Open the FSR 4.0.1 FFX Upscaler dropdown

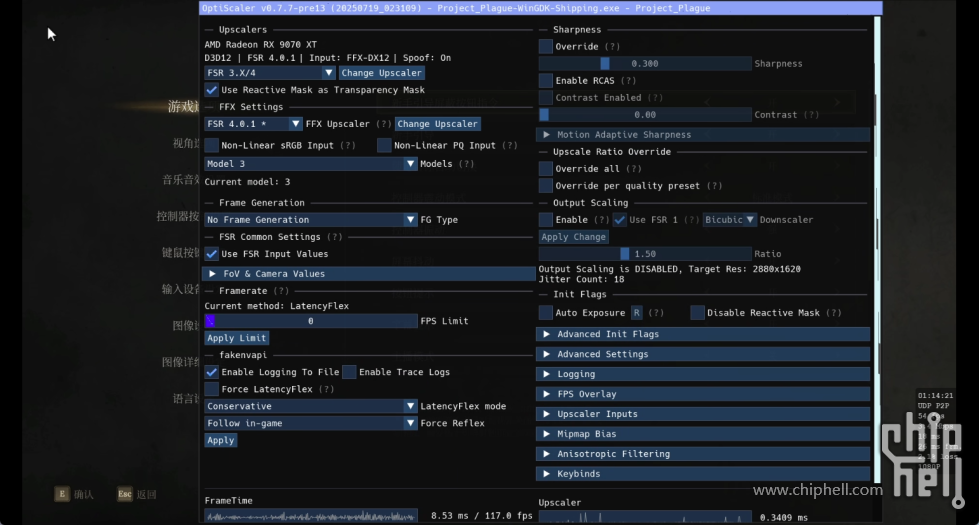coord(253,124)
